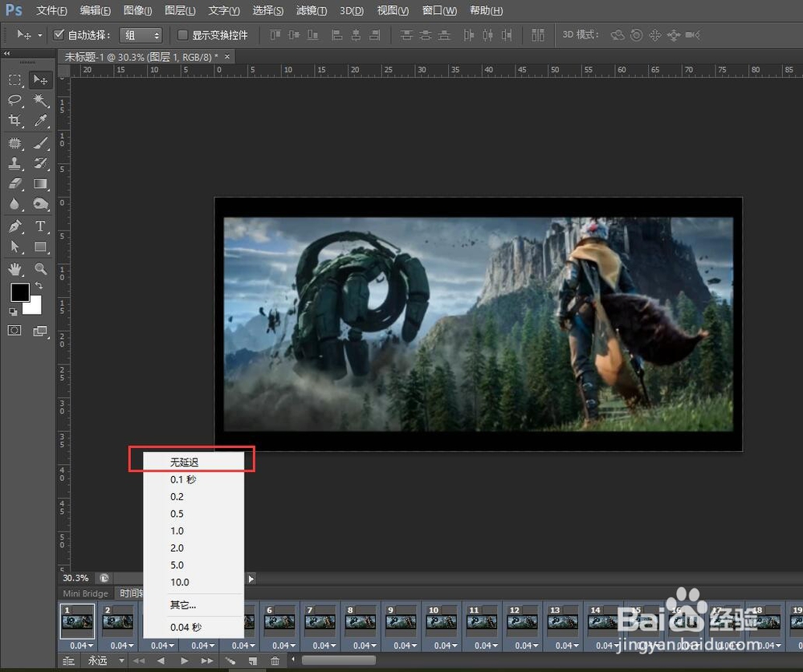The image size is (803, 672).
Task: Collapse the toolbox with double arrows
Action: click(6, 53)
